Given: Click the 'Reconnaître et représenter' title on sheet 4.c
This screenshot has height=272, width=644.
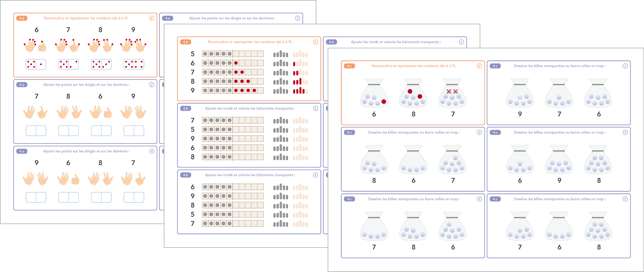Looking at the screenshot, I should pos(414,66).
